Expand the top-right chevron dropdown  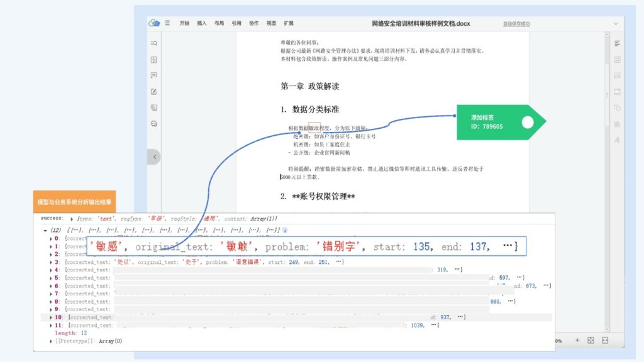click(616, 24)
